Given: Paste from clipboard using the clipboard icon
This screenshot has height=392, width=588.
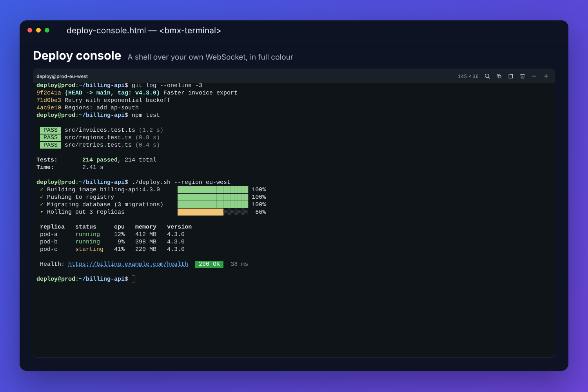Looking at the screenshot, I should pyautogui.click(x=511, y=76).
